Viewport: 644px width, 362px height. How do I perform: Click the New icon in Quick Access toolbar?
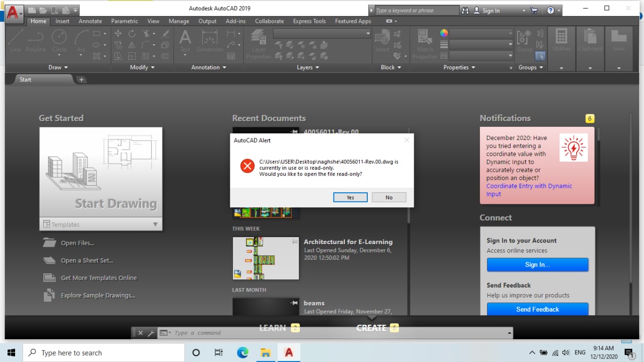pyautogui.click(x=32, y=10)
